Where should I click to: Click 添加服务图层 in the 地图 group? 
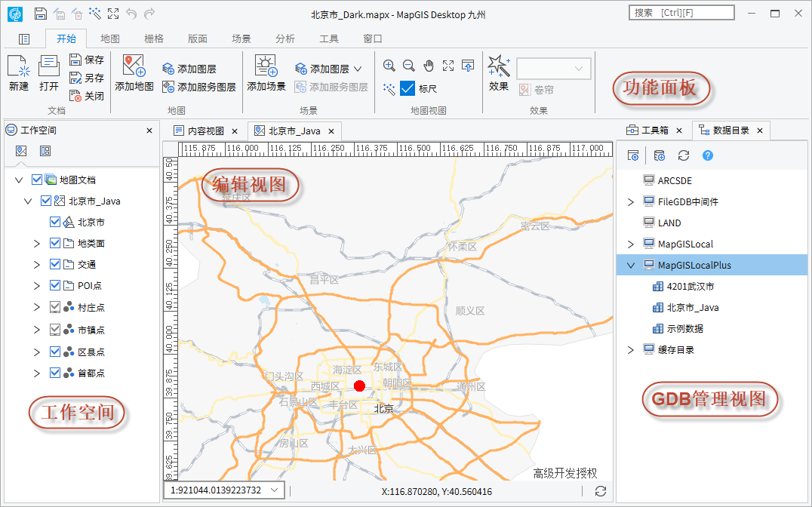tap(199, 87)
